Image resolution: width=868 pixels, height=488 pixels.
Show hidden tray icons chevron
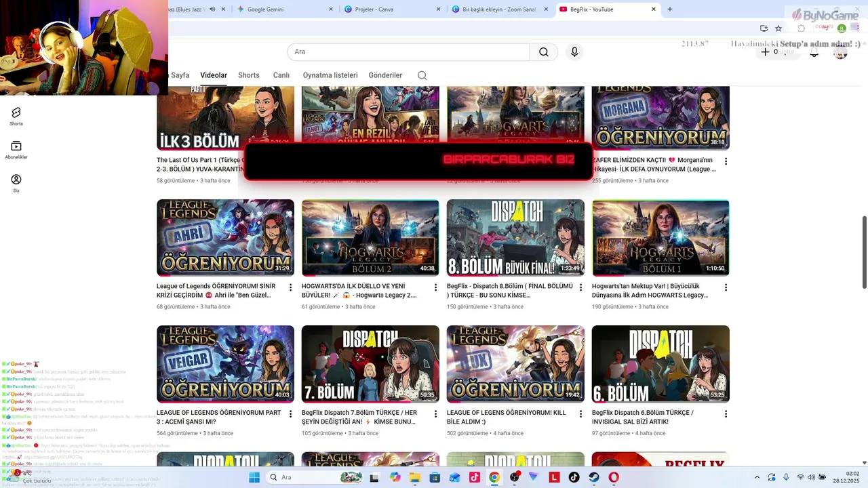[x=757, y=477]
